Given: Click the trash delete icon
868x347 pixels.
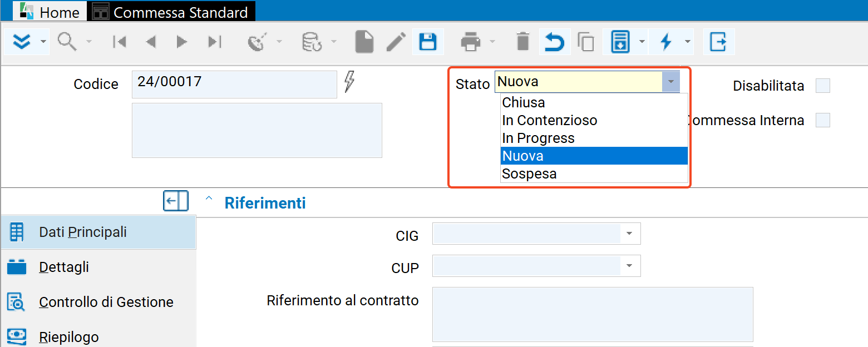Looking at the screenshot, I should coord(523,42).
